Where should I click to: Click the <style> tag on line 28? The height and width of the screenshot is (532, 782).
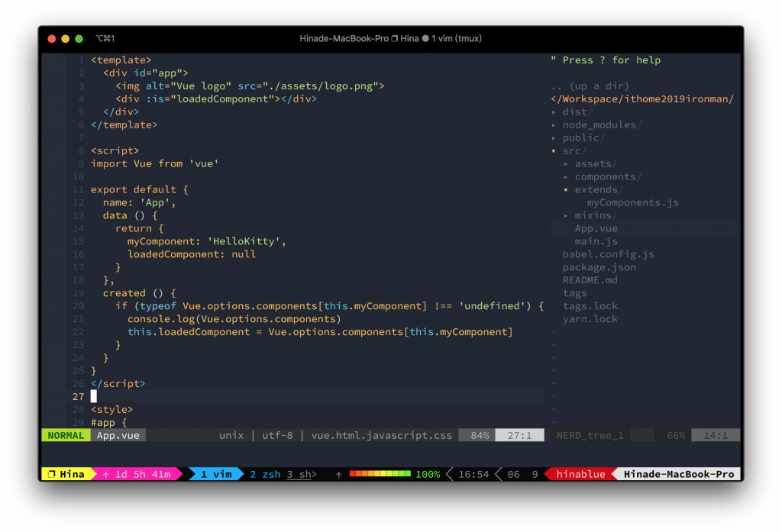click(111, 409)
